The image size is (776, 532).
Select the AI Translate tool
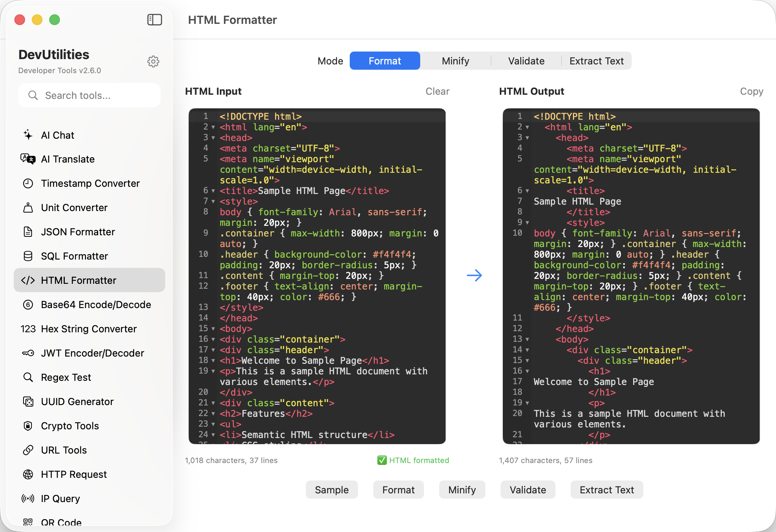click(x=68, y=159)
